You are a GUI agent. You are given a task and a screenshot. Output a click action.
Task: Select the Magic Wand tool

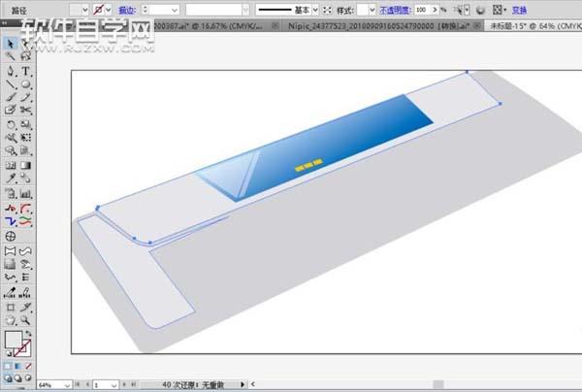[x=10, y=57]
